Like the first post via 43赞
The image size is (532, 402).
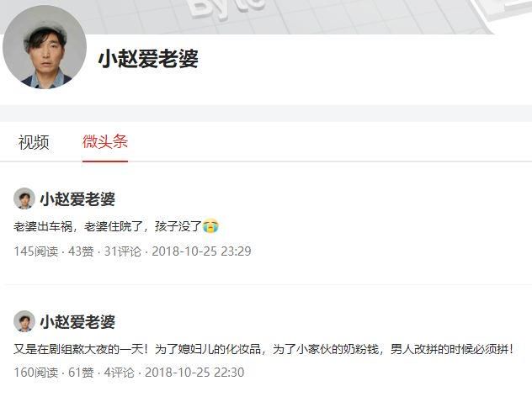click(x=81, y=251)
